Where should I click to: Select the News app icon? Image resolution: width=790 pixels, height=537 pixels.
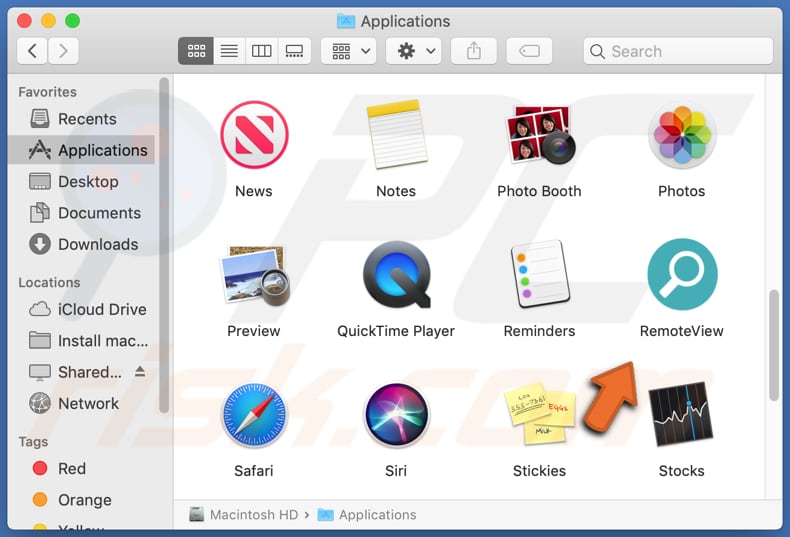pos(254,135)
